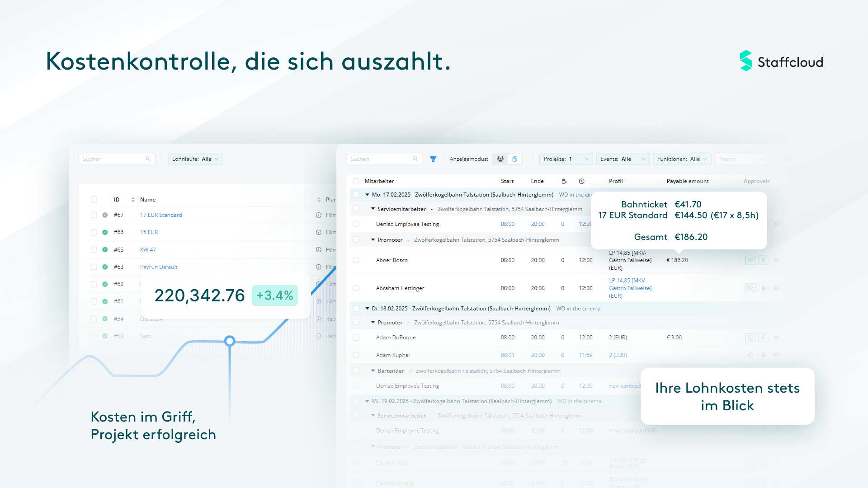Click the chart line's circular data point
The height and width of the screenshot is (488, 868).
[x=230, y=341]
